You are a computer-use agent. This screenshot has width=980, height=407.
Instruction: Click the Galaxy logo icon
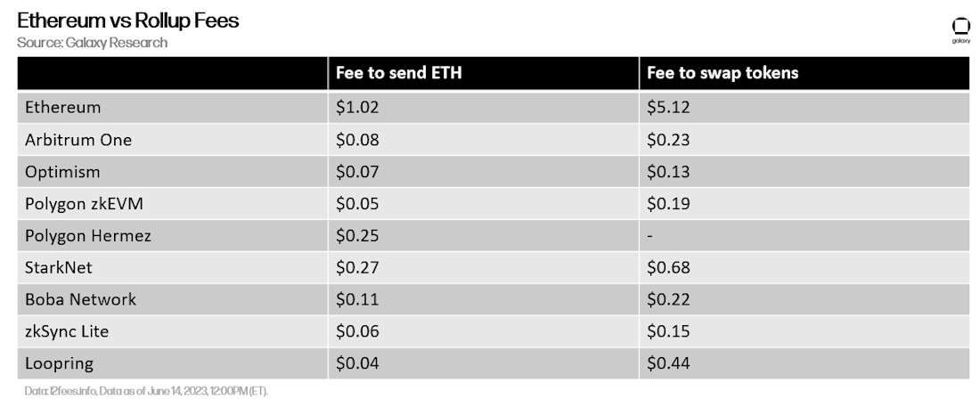click(x=960, y=30)
